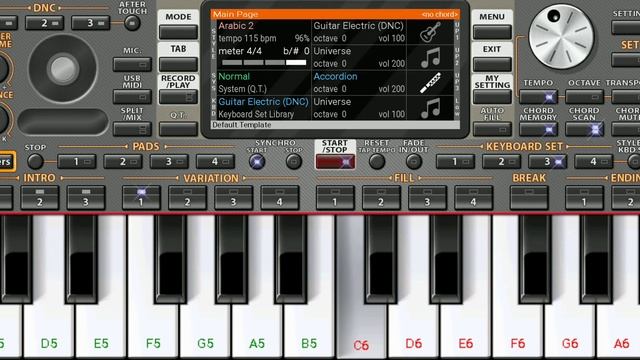Select Variation 4
640x360 pixels.
point(280,198)
